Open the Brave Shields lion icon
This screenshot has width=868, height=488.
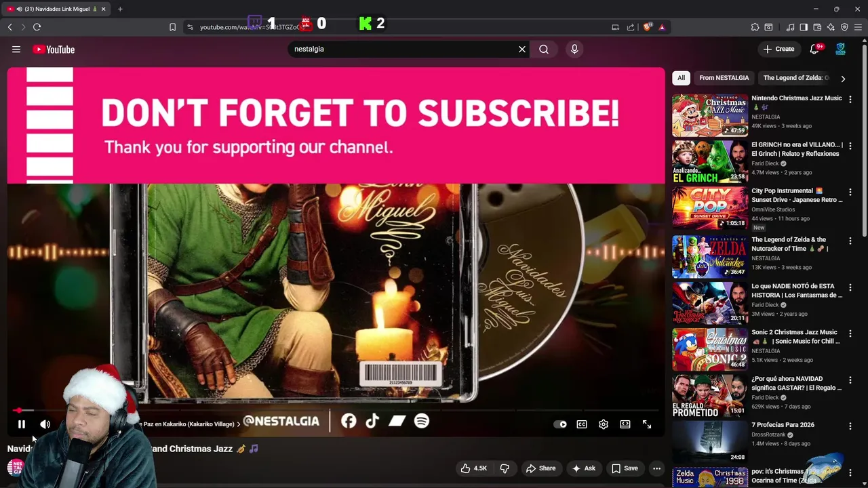click(x=648, y=27)
